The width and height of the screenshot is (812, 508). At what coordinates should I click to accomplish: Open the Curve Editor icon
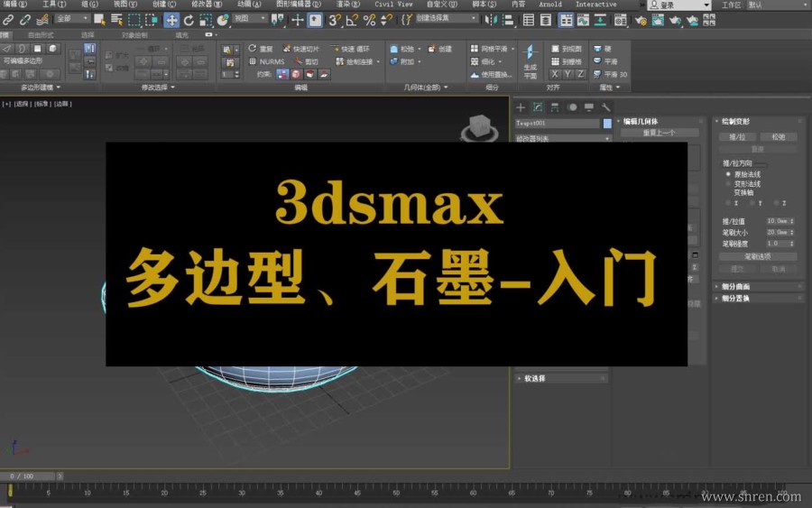tap(583, 20)
